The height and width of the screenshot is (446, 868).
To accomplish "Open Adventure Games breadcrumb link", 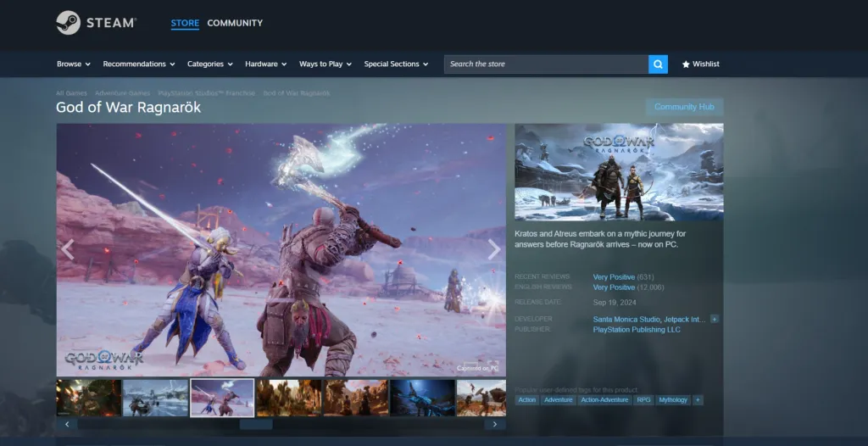I will pyautogui.click(x=122, y=93).
